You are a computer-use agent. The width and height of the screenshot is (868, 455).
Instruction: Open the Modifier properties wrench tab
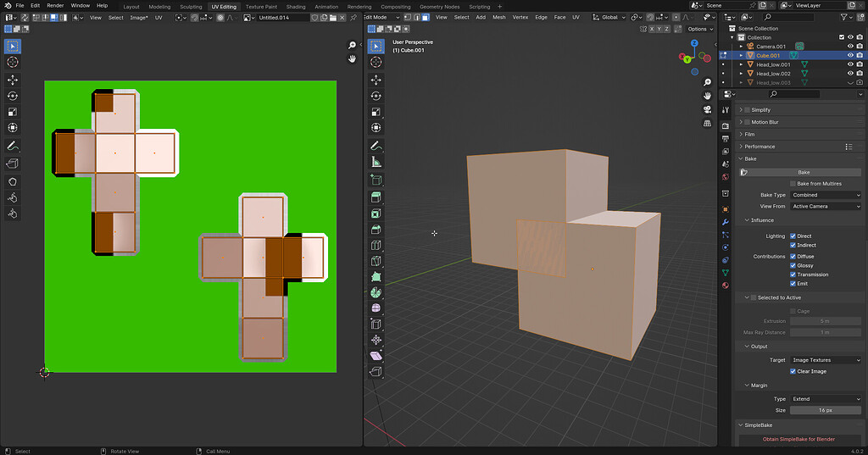point(726,222)
